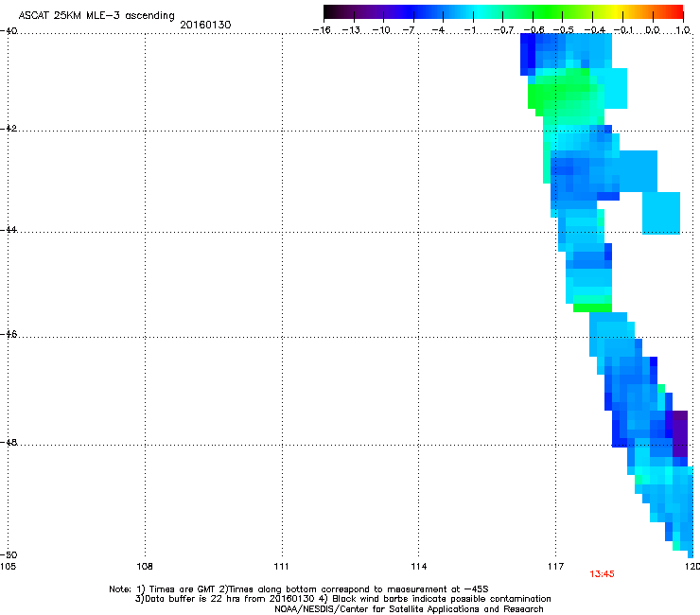Image resolution: width=700 pixels, height=615 pixels.
Task: Click the colorbar label -0.1
Action: [x=623, y=30]
